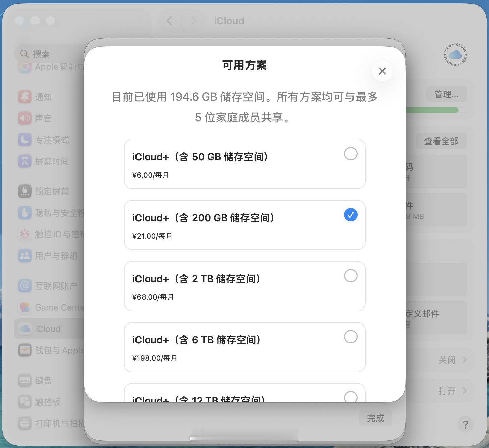Open 互联网账户 at-sign icon in sidebar
489x448 pixels.
pos(25,286)
